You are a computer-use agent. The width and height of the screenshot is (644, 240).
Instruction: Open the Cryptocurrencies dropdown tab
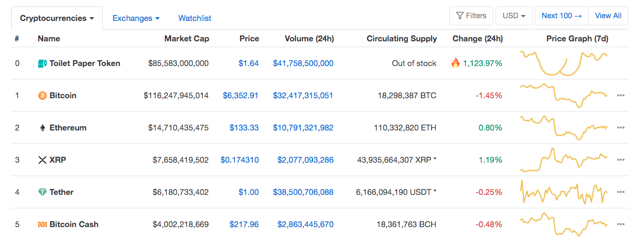(x=57, y=18)
